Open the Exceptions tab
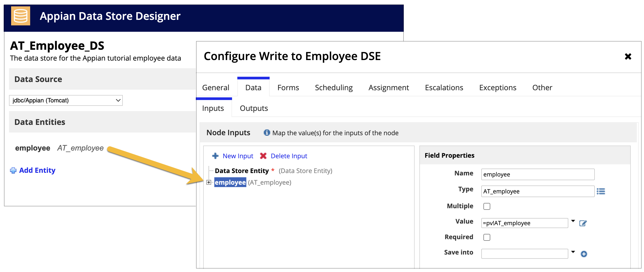Viewport: 644px width, 272px height. pyautogui.click(x=498, y=88)
